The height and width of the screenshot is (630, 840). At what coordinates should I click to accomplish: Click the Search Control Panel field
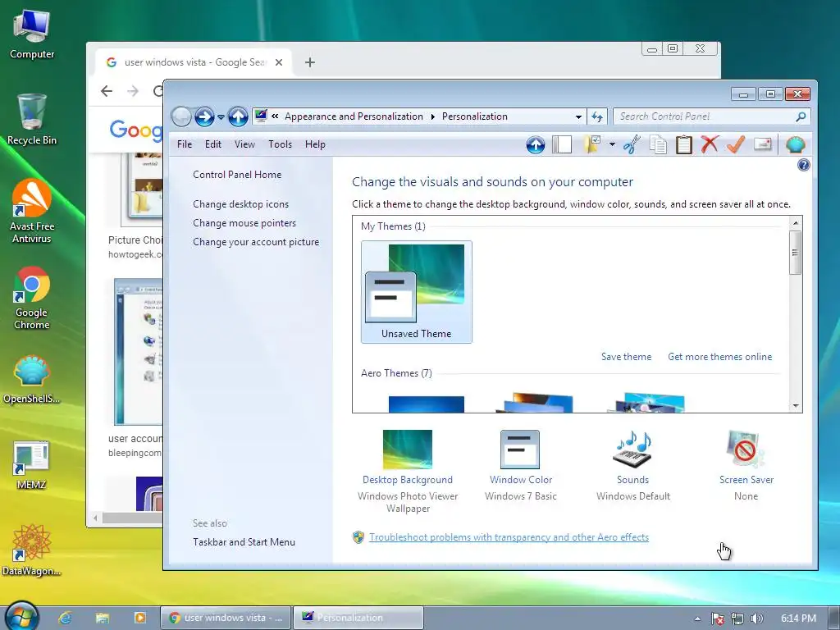tap(711, 116)
